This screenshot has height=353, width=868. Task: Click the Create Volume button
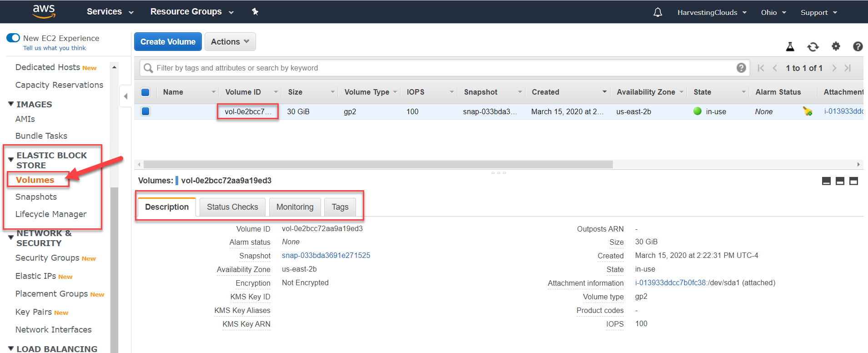(168, 41)
